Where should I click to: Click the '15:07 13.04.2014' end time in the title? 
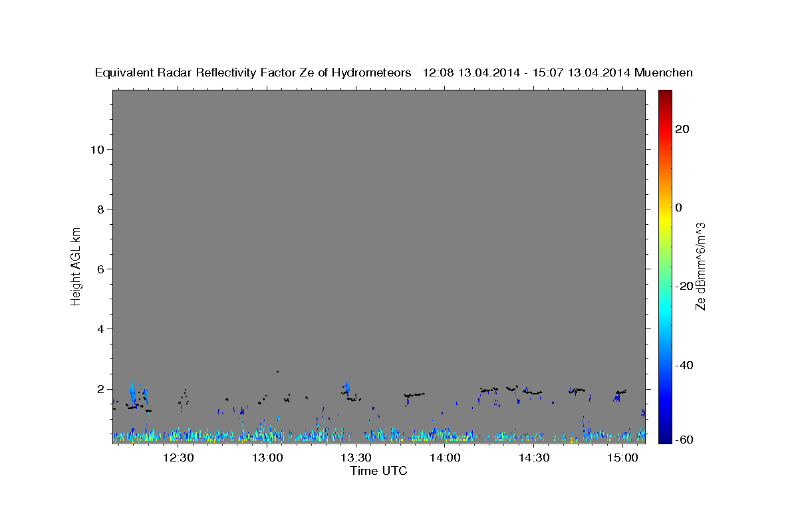pyautogui.click(x=581, y=72)
